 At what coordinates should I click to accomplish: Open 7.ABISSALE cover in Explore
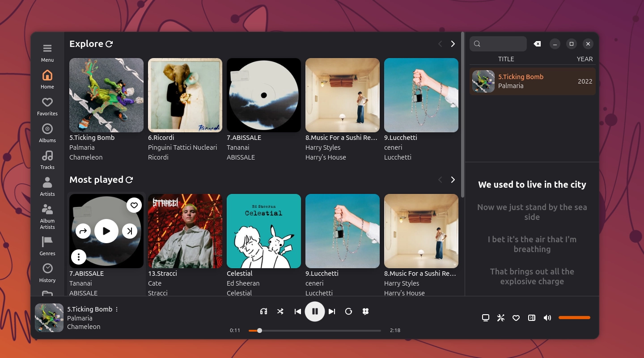tap(264, 95)
